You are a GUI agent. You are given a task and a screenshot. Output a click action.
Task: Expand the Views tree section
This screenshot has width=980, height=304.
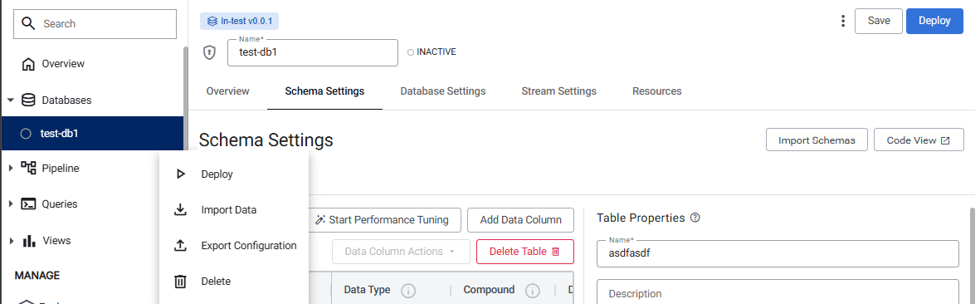tap(11, 241)
